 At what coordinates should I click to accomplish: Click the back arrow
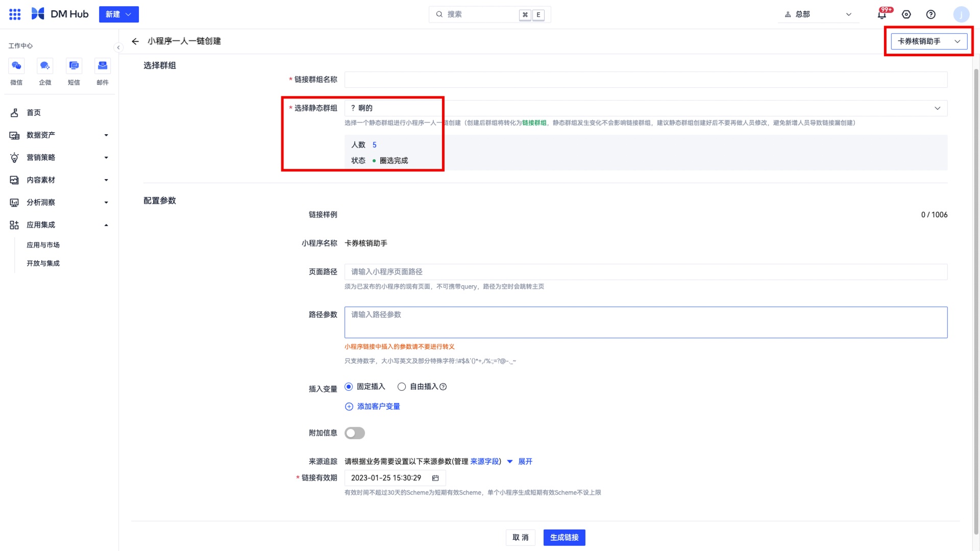[x=135, y=41]
